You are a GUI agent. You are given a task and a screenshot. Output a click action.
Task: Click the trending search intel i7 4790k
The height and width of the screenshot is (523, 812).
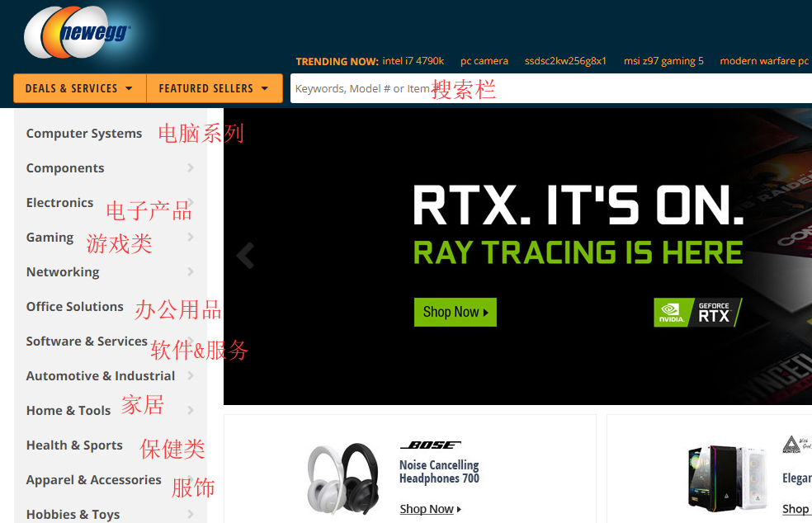pyautogui.click(x=413, y=61)
